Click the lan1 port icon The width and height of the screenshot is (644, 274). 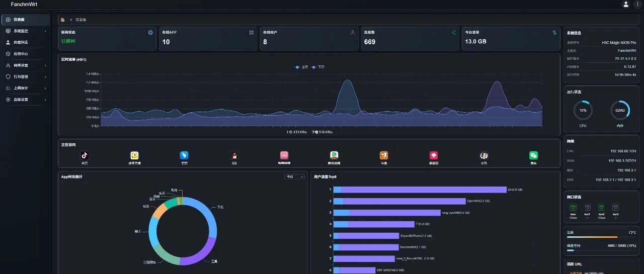pyautogui.click(x=587, y=207)
